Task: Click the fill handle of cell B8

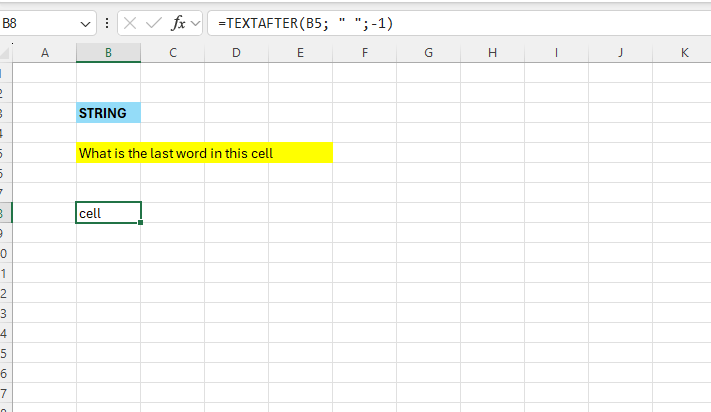Action: pos(141,222)
